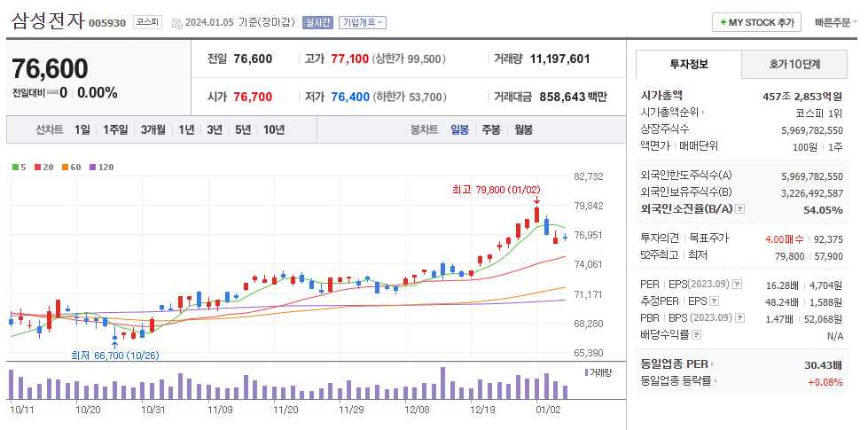The image size is (868, 430).
Task: Select the 5년 line chart period
Action: coord(242,130)
